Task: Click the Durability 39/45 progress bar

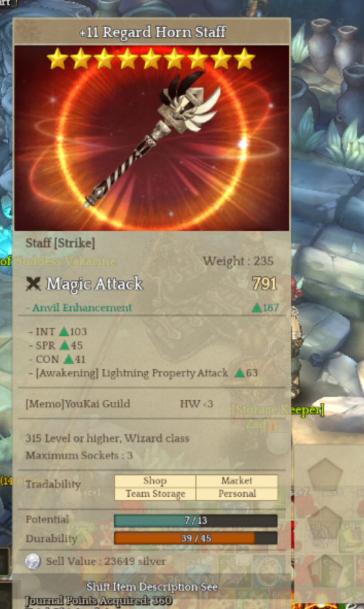Action: point(196,538)
